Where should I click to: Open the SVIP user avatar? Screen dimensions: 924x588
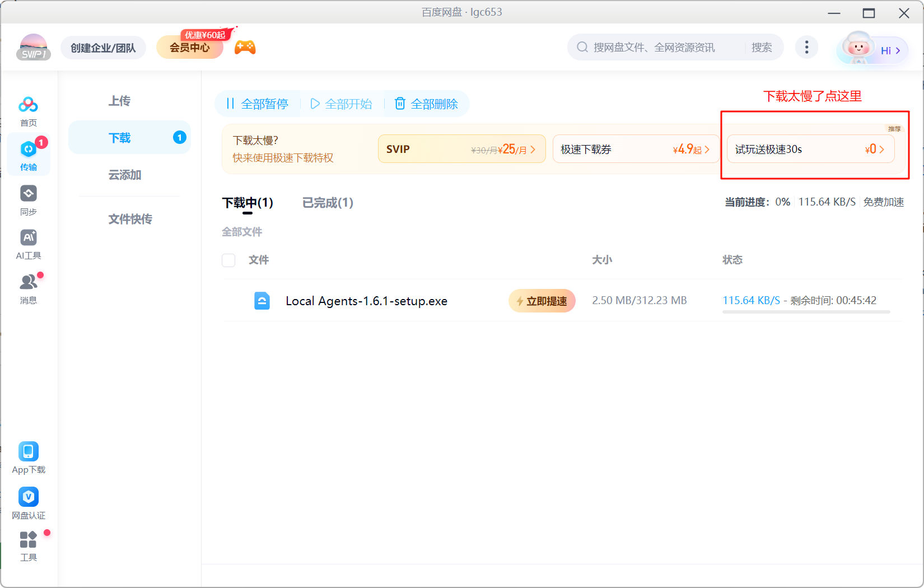click(33, 47)
